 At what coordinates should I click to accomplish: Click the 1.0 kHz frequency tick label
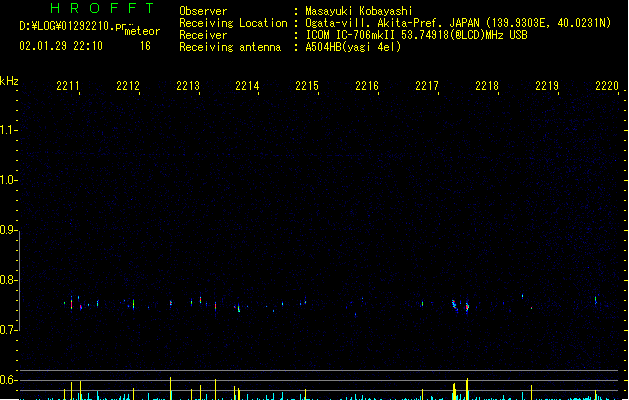click(7, 180)
